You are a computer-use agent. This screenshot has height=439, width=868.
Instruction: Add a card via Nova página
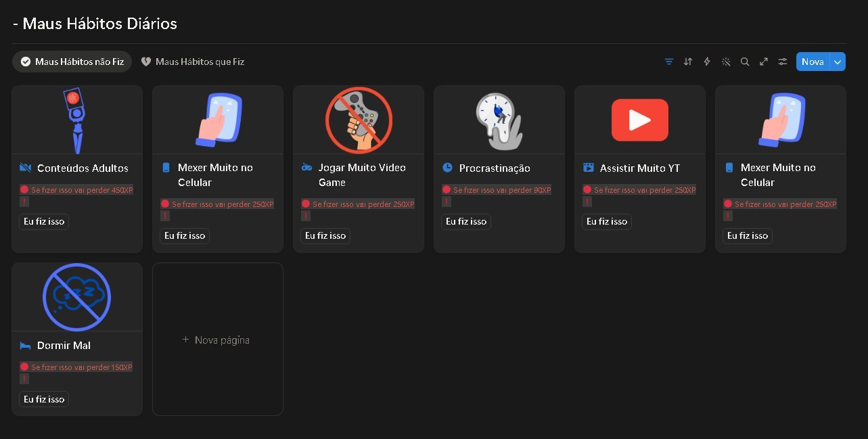point(217,340)
